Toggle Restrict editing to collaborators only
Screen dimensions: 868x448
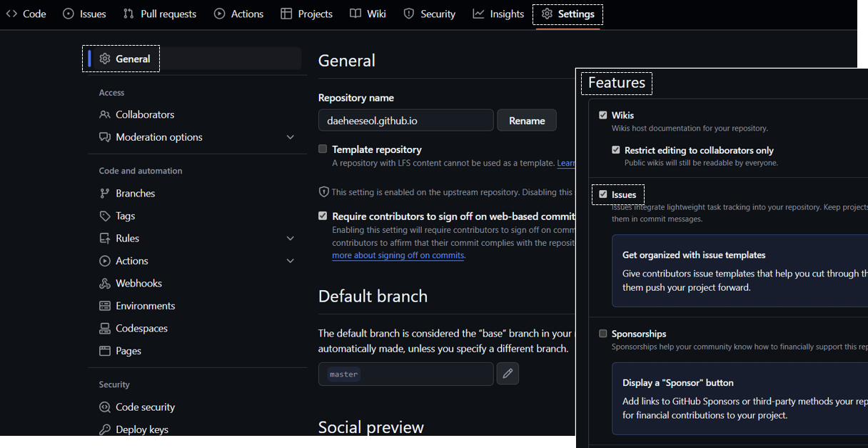coord(616,150)
